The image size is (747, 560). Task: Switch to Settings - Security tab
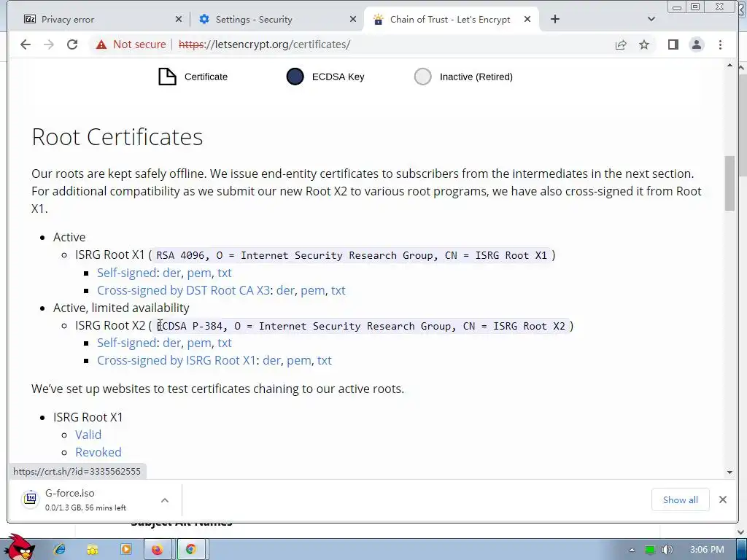point(276,20)
